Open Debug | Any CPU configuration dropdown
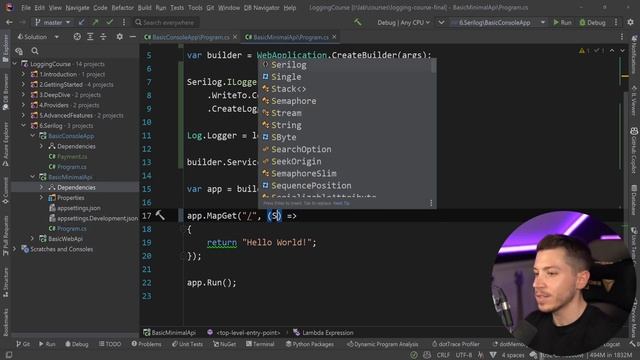 [403, 22]
